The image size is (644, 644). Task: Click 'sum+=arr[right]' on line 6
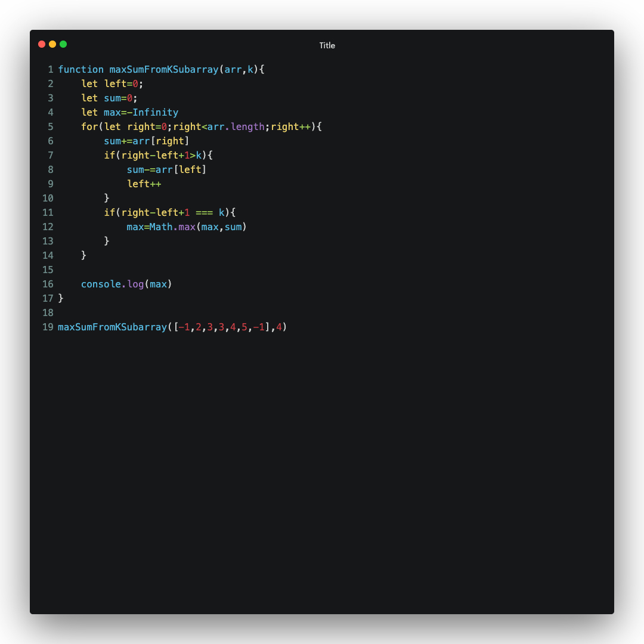(x=147, y=141)
